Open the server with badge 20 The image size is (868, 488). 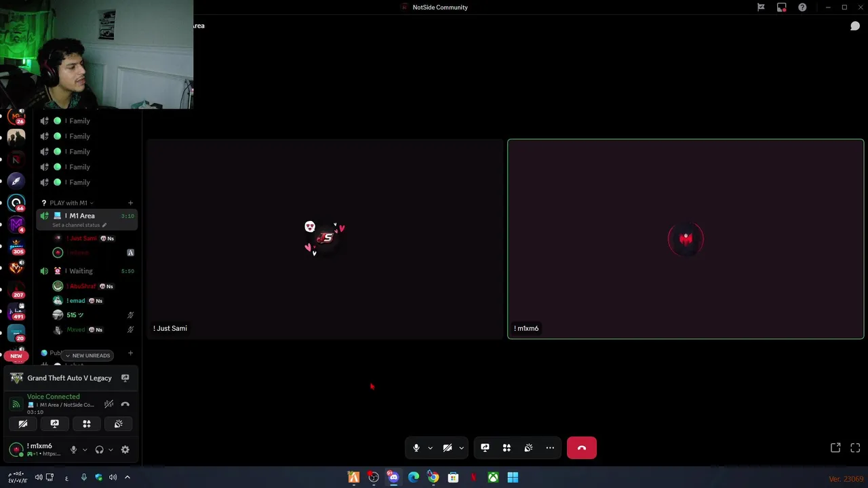pos(16,333)
